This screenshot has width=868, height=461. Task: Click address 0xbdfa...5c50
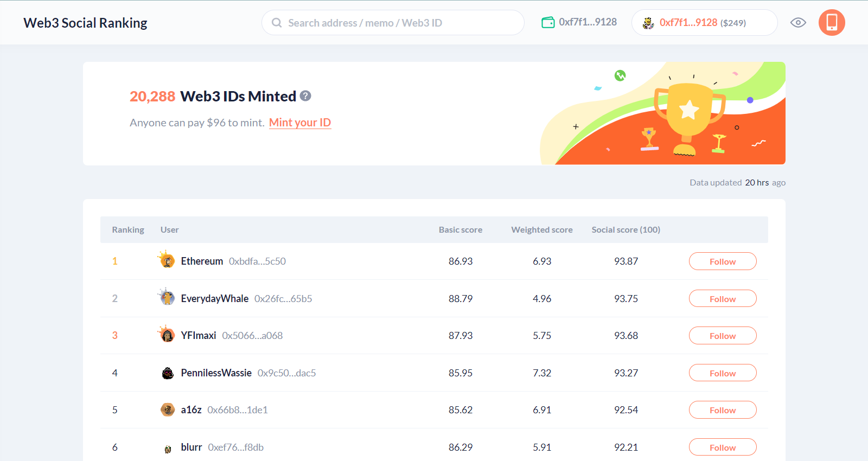257,261
